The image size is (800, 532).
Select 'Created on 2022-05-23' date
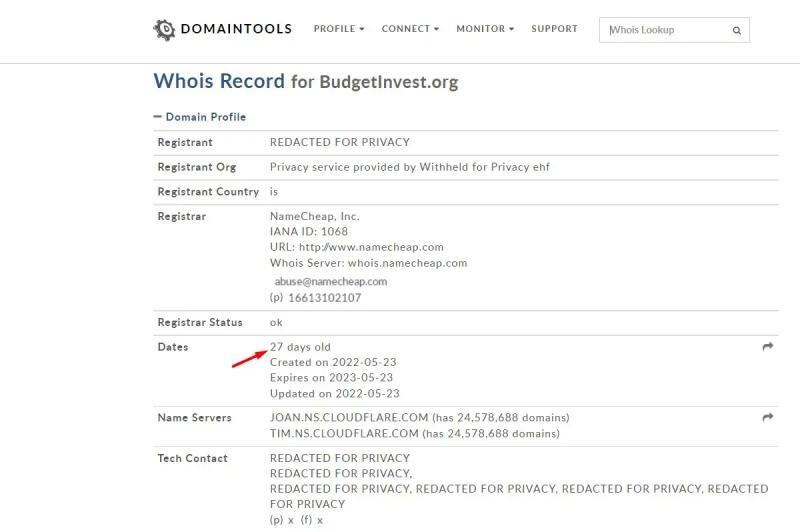[x=333, y=362]
